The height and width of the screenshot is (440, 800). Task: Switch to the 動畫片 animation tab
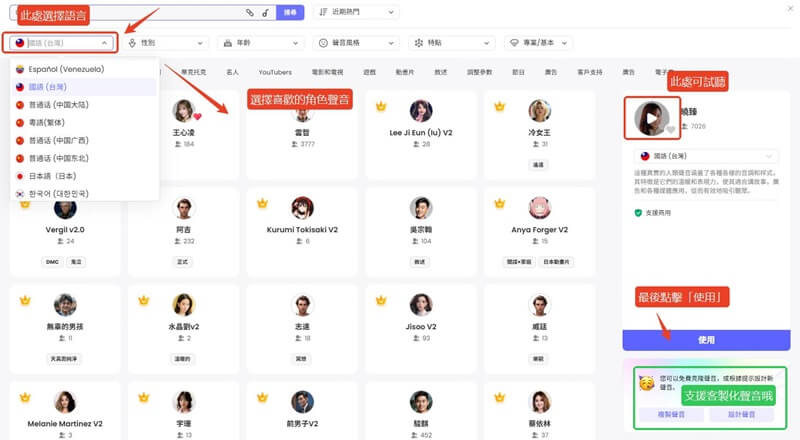coord(405,72)
